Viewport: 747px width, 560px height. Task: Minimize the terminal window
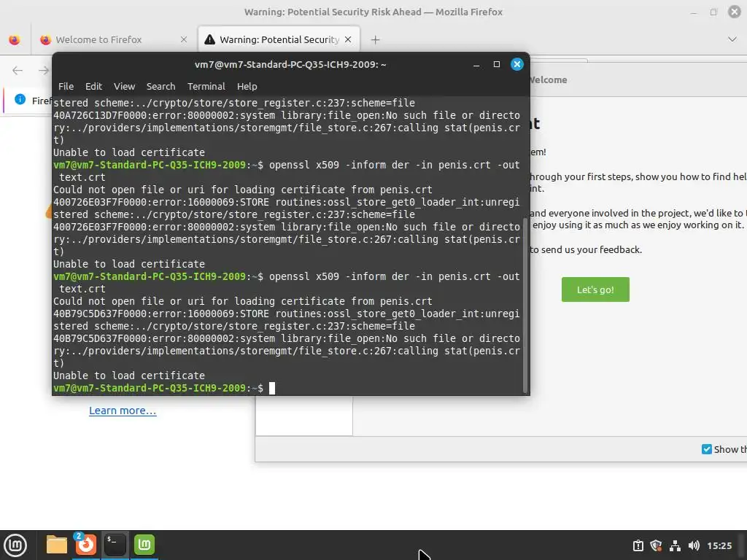pos(476,64)
